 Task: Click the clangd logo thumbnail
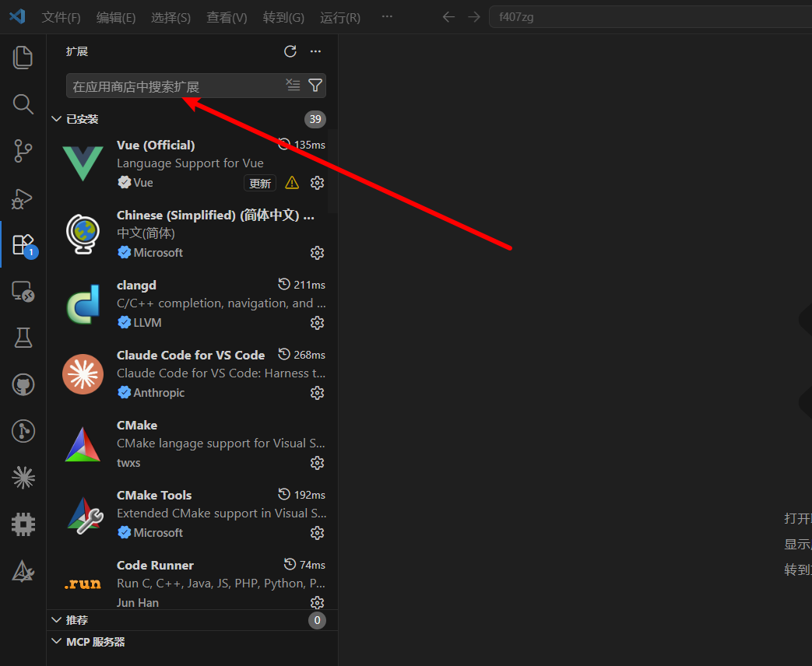83,303
